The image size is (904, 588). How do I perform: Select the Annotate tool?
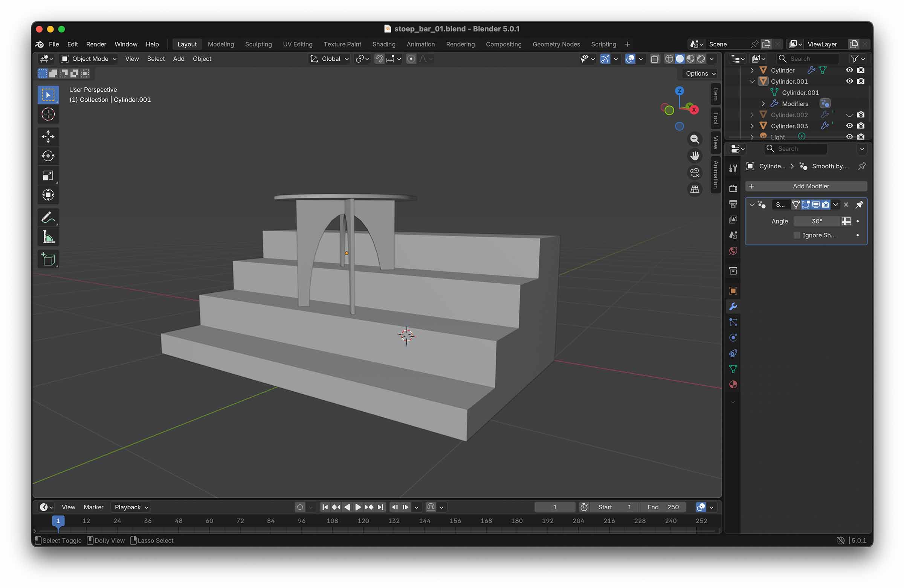(x=48, y=218)
